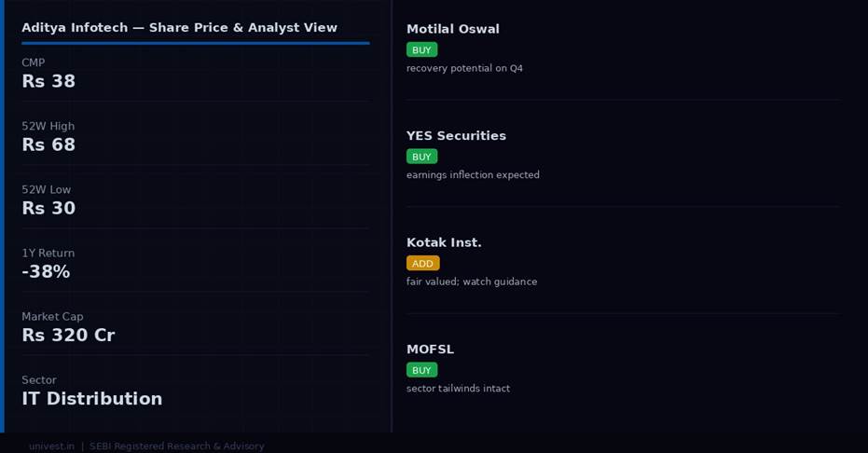The image size is (868, 453).
Task: Click the 52W Low value Rs 30
Action: (x=48, y=209)
